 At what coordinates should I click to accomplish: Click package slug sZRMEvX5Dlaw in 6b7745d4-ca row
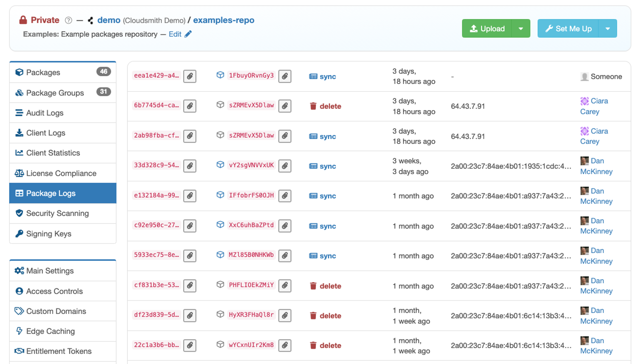click(251, 105)
